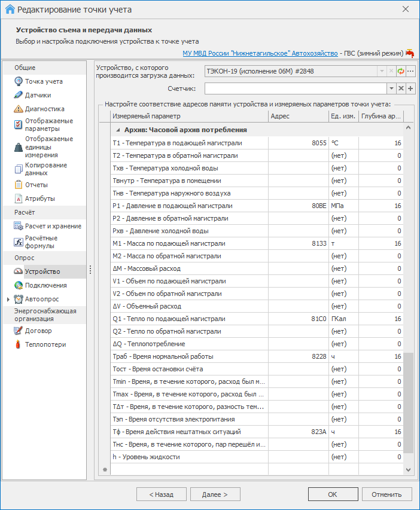This screenshot has height=510, width=420.
Task: Click the Устройство gauge icon
Action: click(x=19, y=271)
